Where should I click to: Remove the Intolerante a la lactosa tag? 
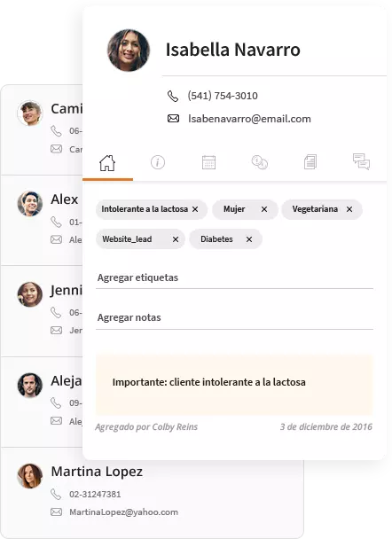point(195,209)
